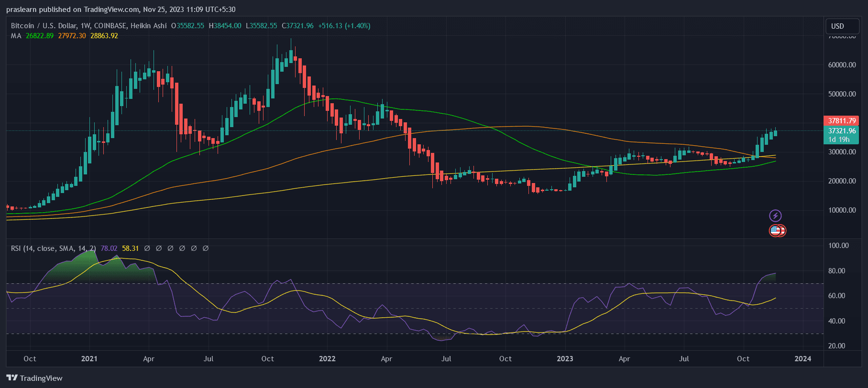Open praslearn's published chart attribution text
The image size is (868, 388).
pos(121,10)
